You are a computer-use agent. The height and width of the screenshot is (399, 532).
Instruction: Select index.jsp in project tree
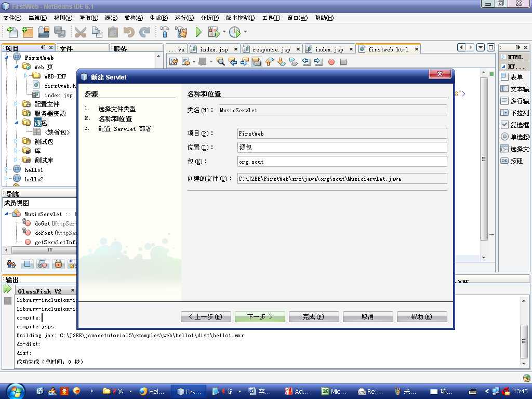[x=58, y=95]
